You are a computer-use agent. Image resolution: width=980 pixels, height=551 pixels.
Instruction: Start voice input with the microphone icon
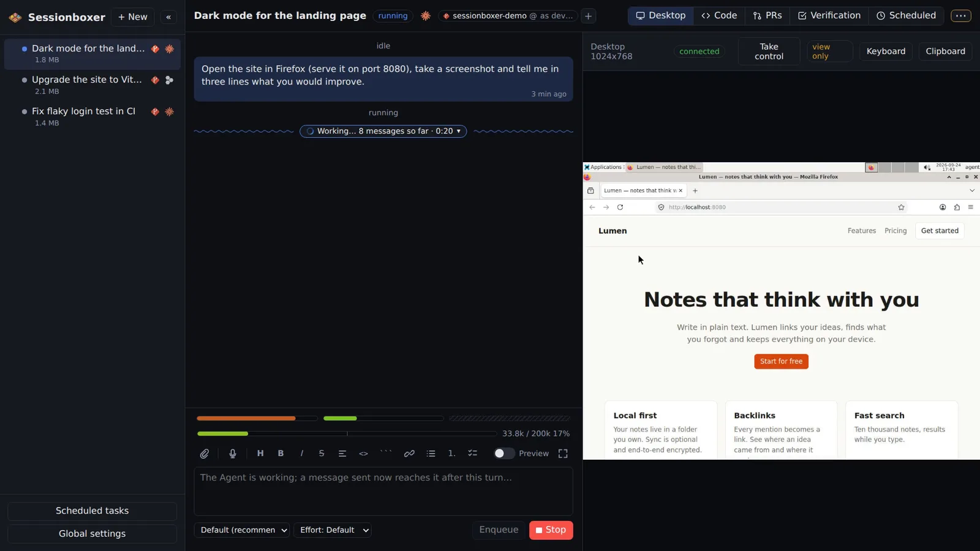[x=233, y=454]
